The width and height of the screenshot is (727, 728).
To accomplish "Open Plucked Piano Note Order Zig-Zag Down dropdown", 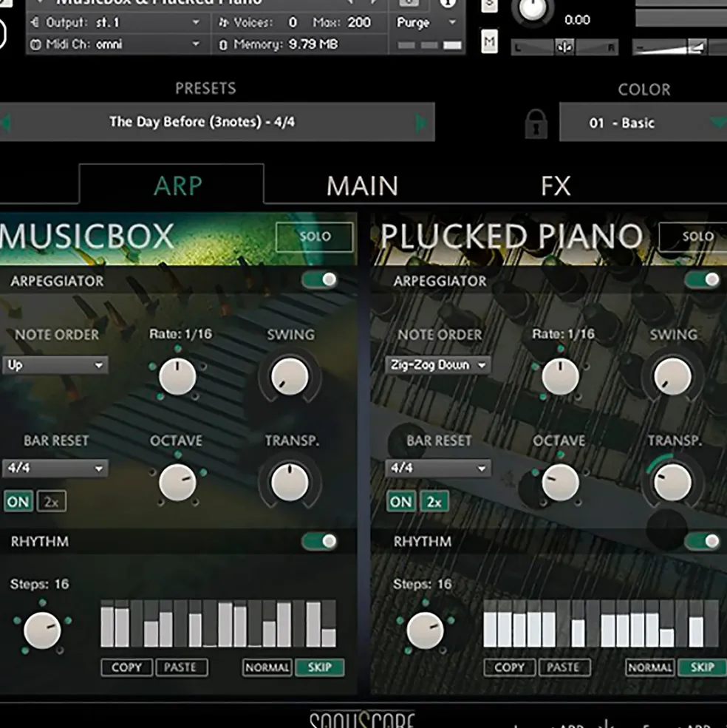I will click(438, 365).
